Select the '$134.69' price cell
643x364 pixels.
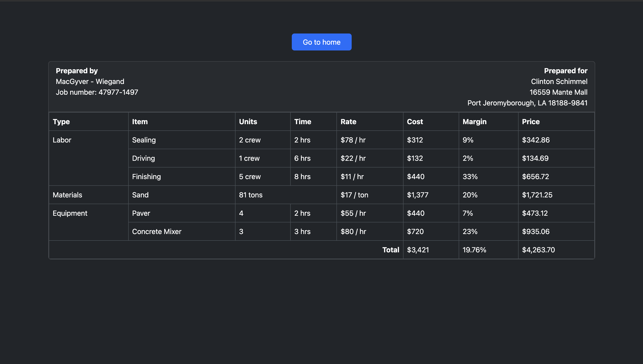[x=556, y=158]
